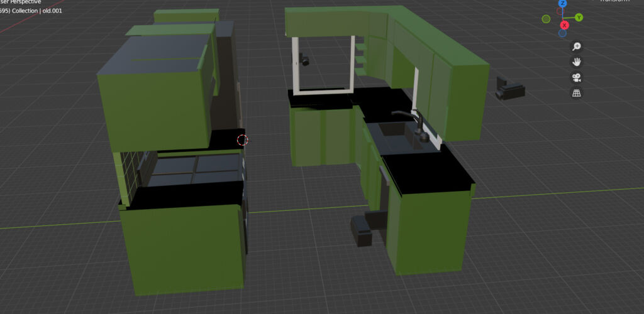Click the 3D cursor in the viewport

(x=242, y=140)
